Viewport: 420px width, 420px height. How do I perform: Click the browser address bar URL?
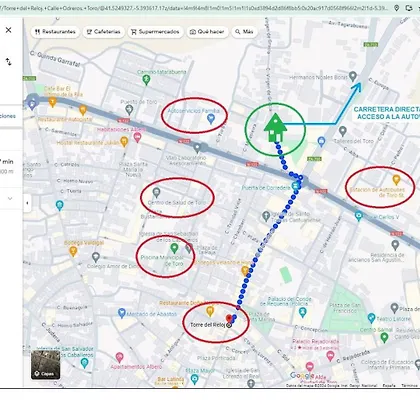[x=194, y=8]
